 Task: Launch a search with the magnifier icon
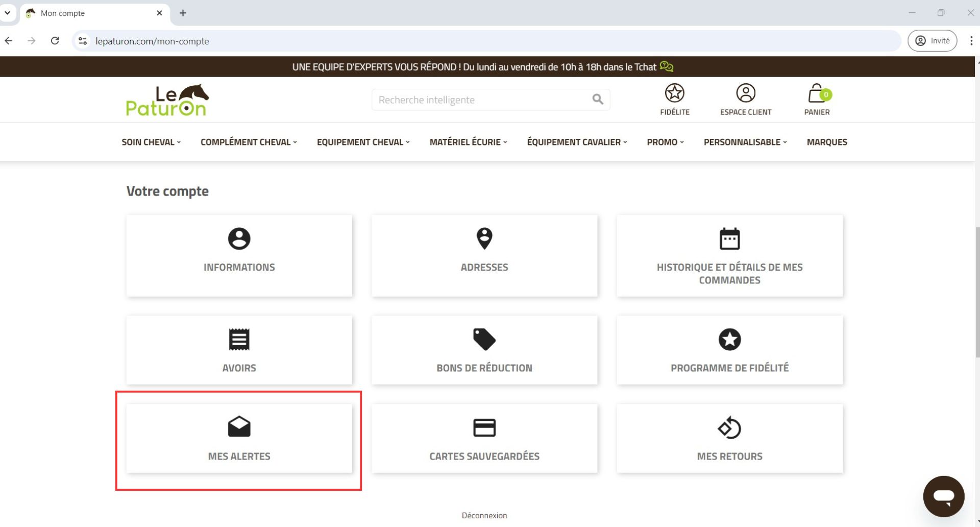(x=597, y=100)
